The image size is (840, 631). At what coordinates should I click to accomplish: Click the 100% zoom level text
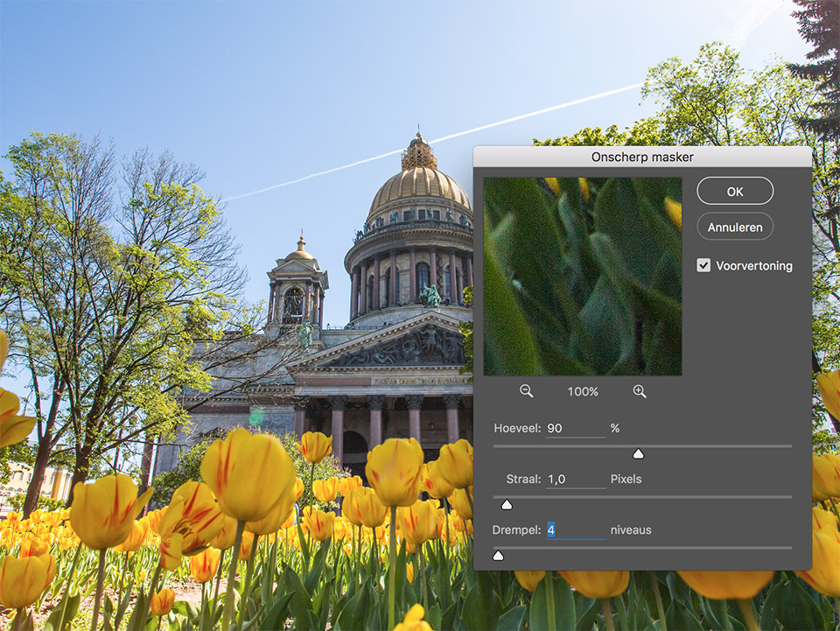pyautogui.click(x=583, y=391)
